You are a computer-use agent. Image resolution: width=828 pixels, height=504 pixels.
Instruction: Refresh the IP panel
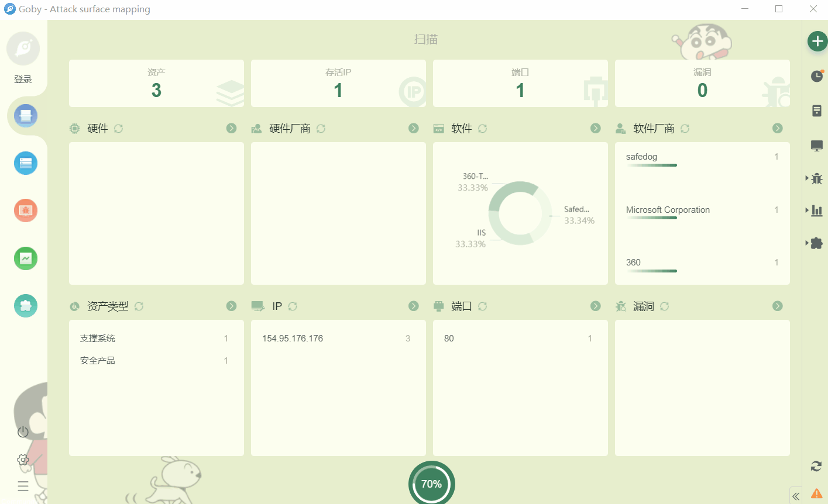[293, 306]
